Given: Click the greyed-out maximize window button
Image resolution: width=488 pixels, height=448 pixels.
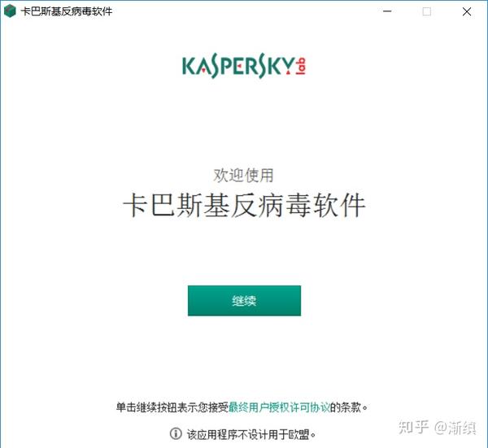Looking at the screenshot, I should pyautogui.click(x=427, y=11).
